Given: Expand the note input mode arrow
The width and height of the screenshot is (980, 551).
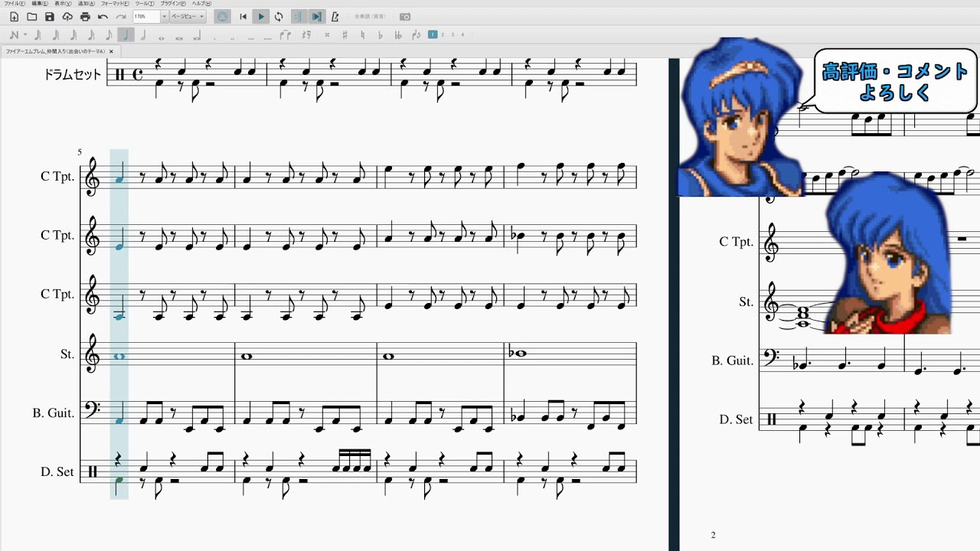Looking at the screenshot, I should tap(25, 34).
